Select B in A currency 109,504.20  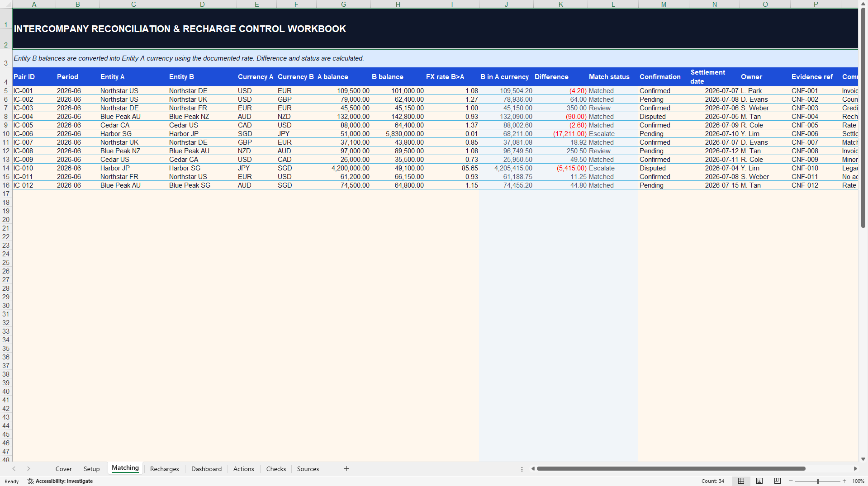(506, 91)
